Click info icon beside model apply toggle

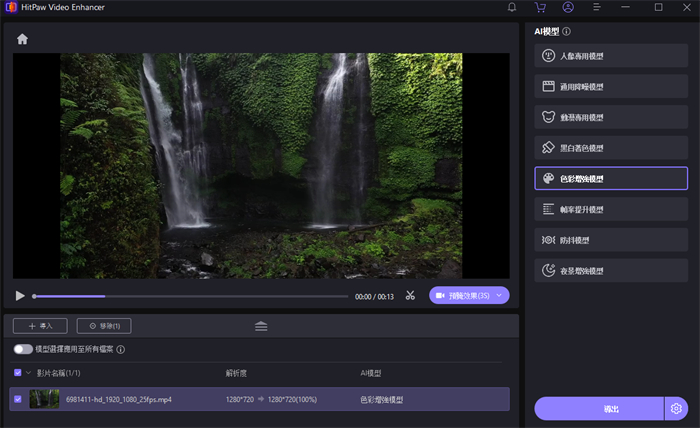[x=121, y=349]
